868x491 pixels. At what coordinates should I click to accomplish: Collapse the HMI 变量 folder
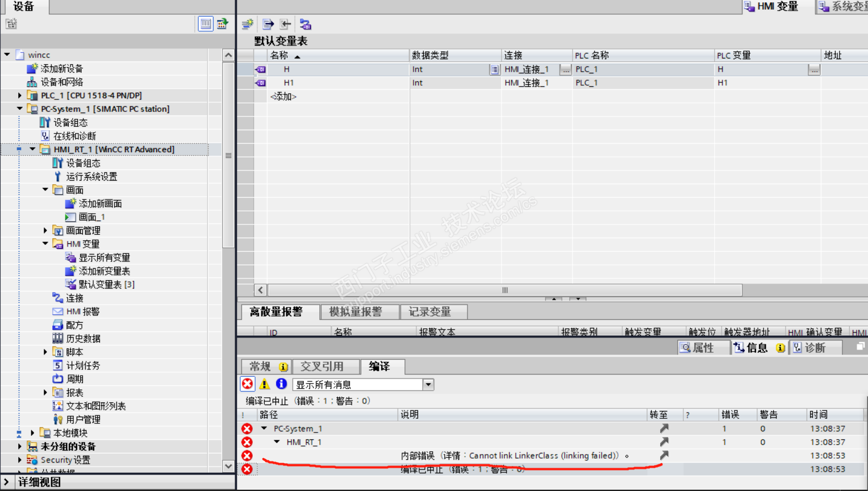(45, 244)
